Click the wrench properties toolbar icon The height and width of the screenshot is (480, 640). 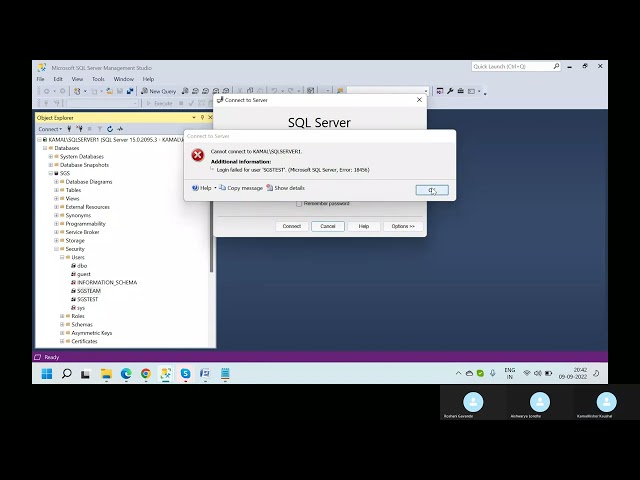450,91
